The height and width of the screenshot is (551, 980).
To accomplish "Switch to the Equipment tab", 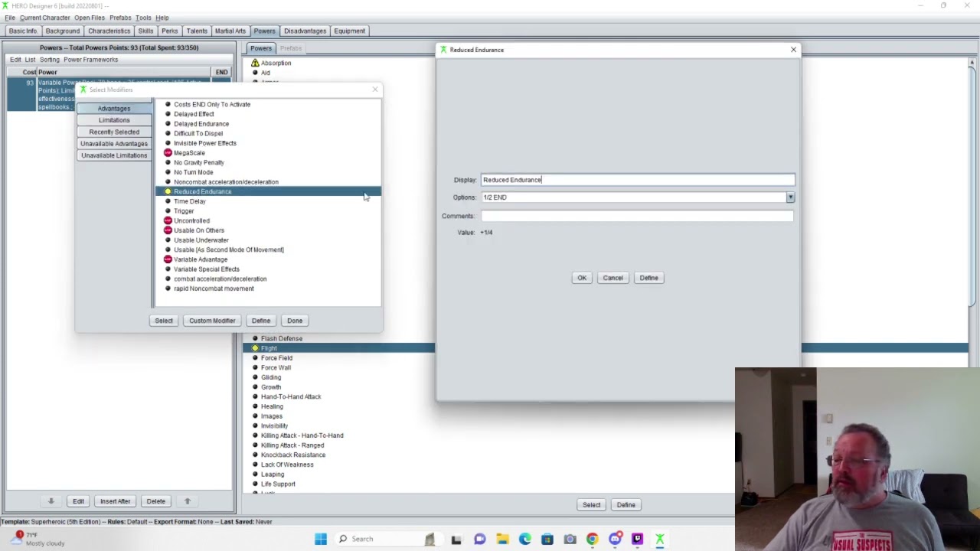I will pyautogui.click(x=349, y=31).
